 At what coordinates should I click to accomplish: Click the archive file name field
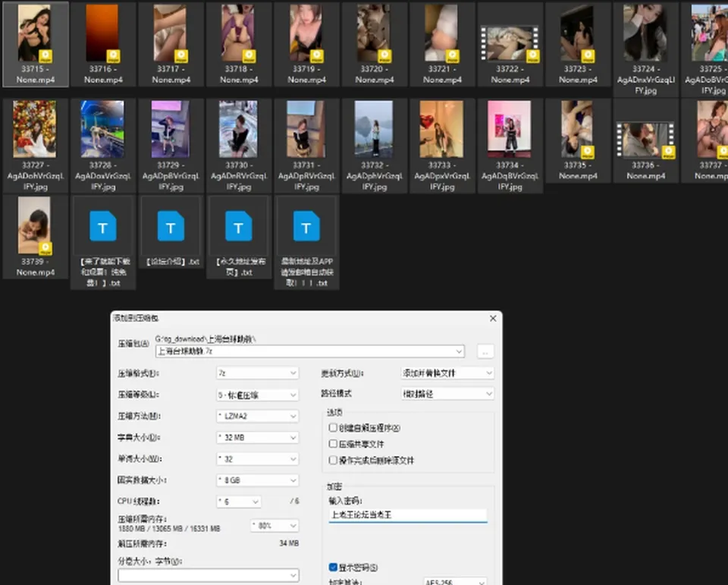pyautogui.click(x=309, y=351)
